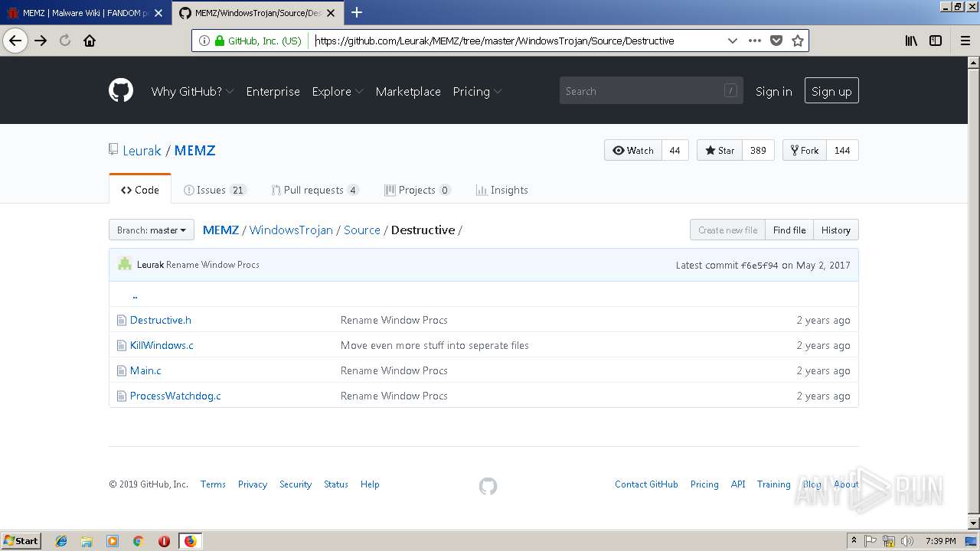Open the Windows Start button
This screenshot has width=980, height=551.
[x=21, y=541]
